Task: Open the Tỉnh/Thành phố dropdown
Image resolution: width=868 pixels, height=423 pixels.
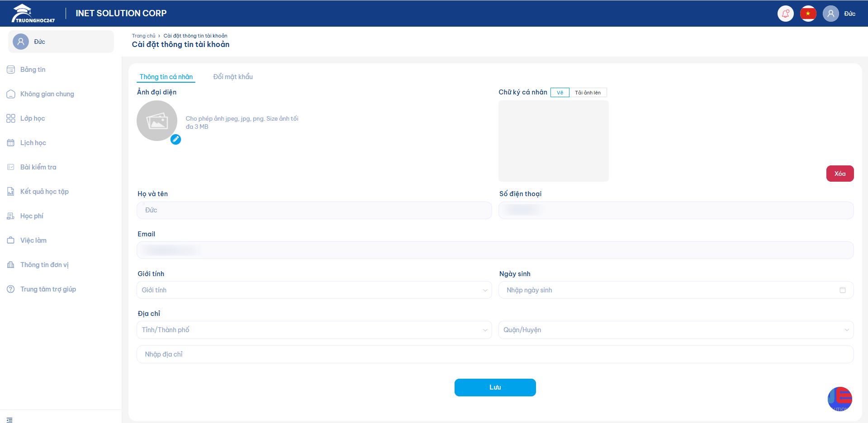Action: (x=314, y=330)
